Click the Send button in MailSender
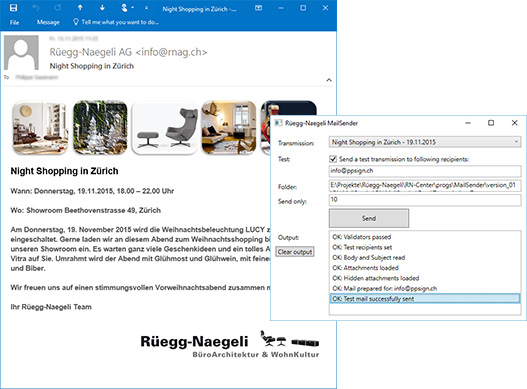The height and width of the screenshot is (389, 527). click(369, 218)
